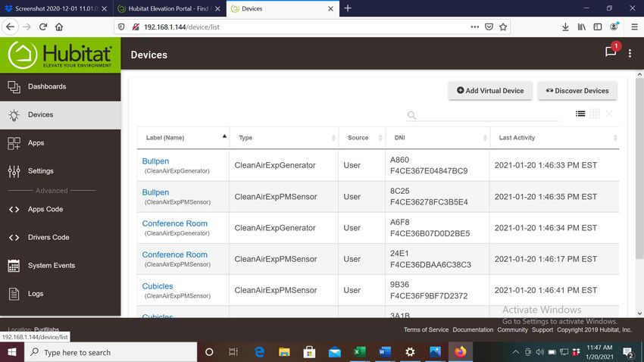The width and height of the screenshot is (644, 362).
Task: Click Discover Devices button
Action: (x=577, y=91)
